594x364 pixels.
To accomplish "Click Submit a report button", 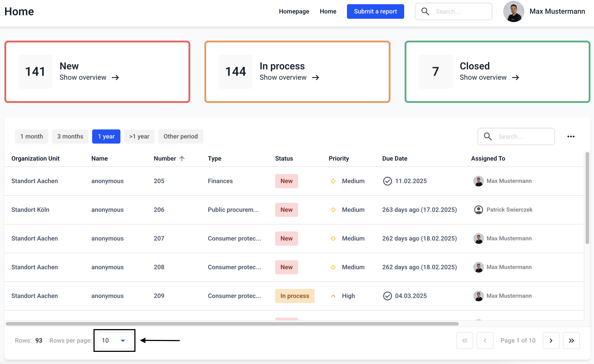I will coord(375,11).
